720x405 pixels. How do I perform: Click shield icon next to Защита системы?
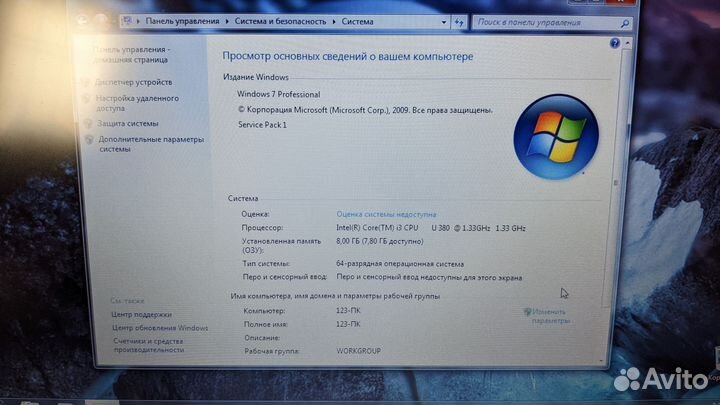[x=88, y=124]
